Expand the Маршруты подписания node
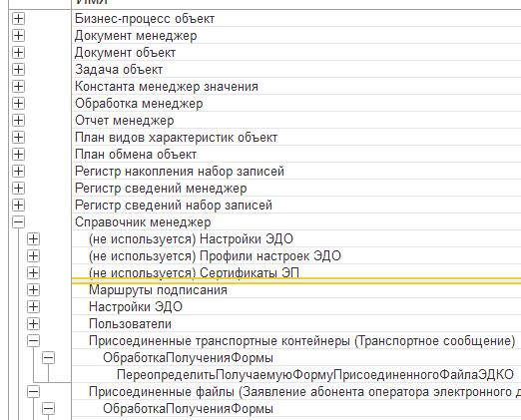This screenshot has width=521, height=420. [x=33, y=290]
